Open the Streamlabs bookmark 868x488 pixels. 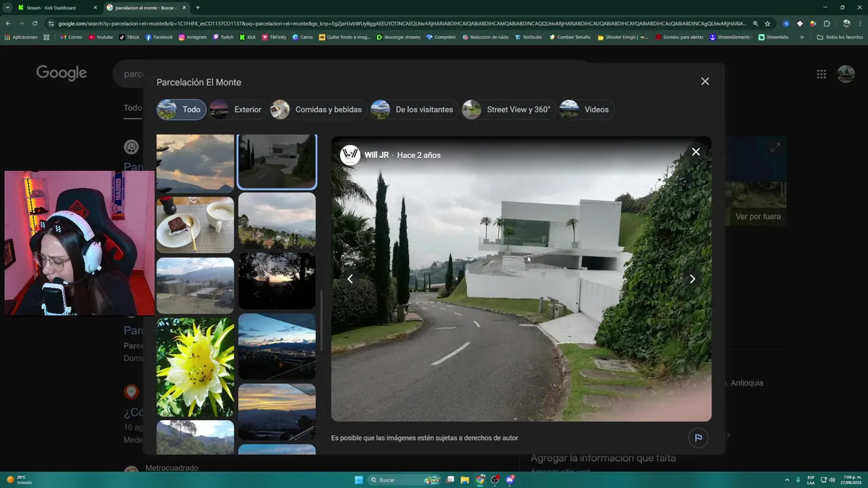point(774,37)
